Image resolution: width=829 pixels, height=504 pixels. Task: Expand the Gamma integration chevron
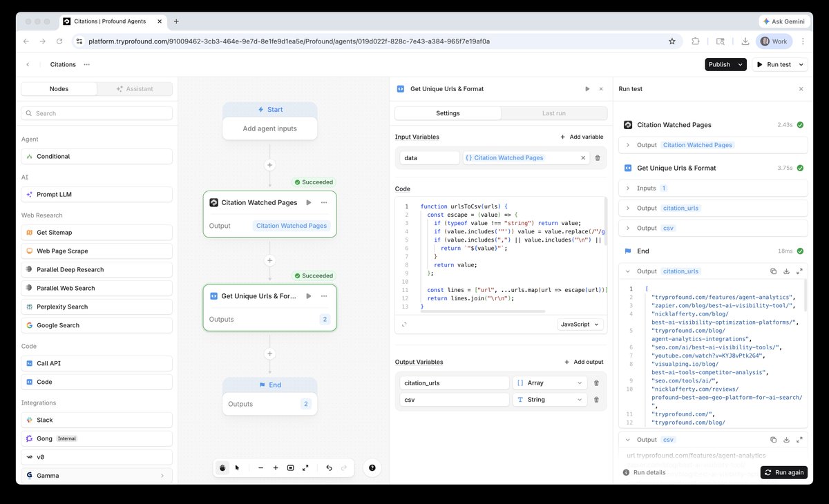(162, 476)
